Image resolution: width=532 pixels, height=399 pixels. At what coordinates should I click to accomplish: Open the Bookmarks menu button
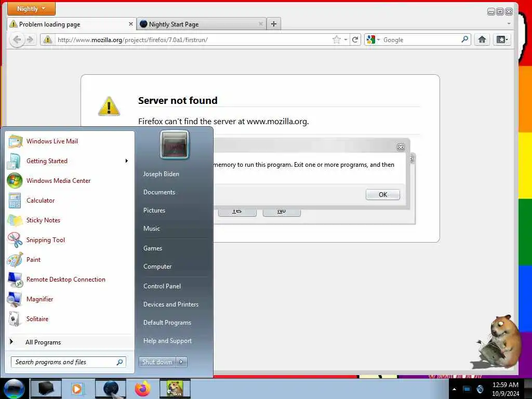(502, 39)
